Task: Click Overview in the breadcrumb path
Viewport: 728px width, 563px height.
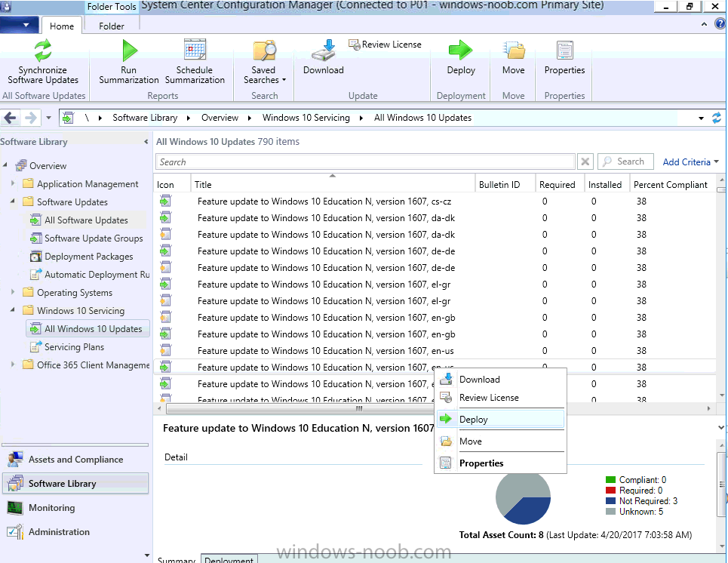Action: tap(220, 118)
